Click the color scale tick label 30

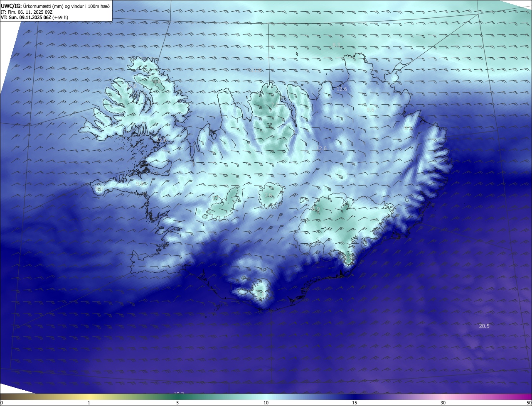click(x=443, y=403)
